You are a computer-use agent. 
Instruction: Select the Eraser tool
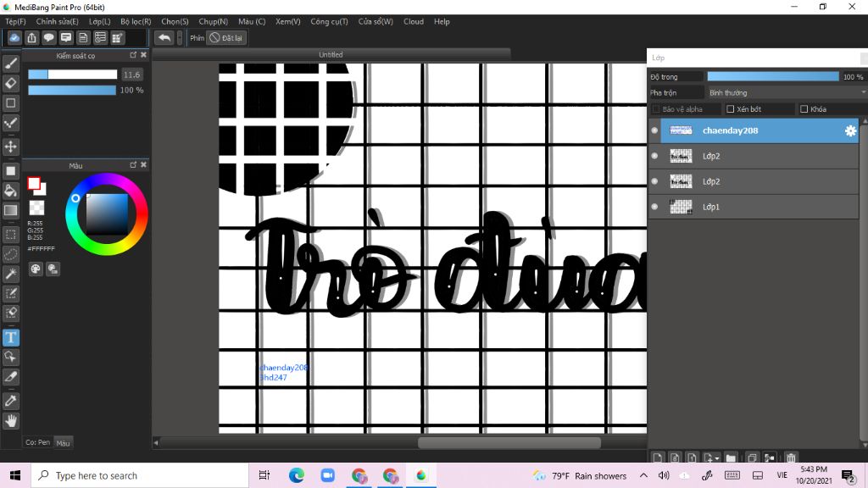pos(10,83)
